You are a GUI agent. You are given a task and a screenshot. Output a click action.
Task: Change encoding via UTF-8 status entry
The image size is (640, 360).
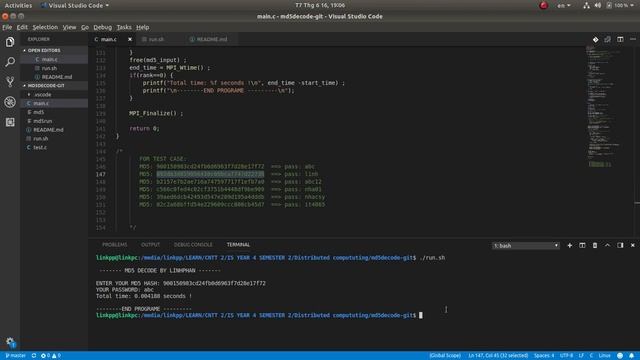click(567, 356)
